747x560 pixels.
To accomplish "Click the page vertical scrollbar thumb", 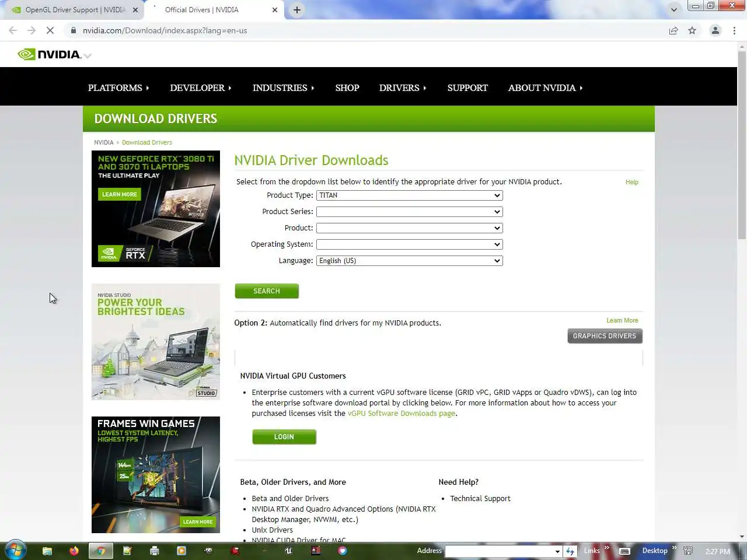I will tap(742, 145).
